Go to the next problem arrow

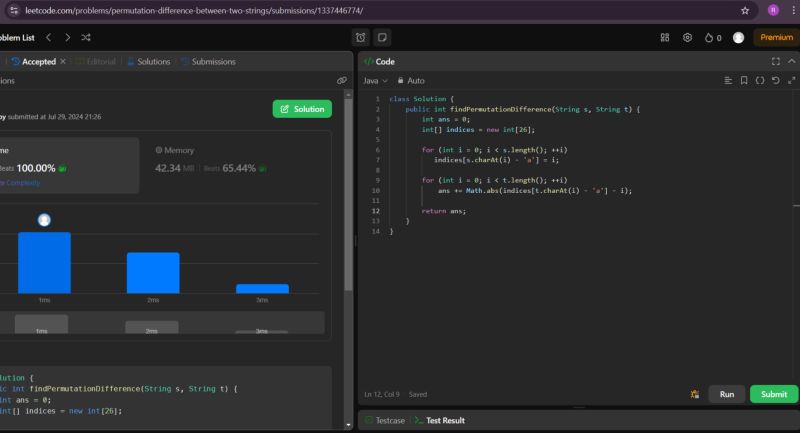(x=67, y=37)
